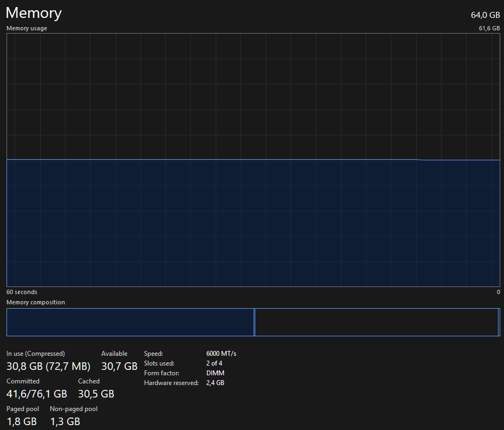
Task: Select the 2,4 GB hardware reserved value
Action: [x=215, y=383]
